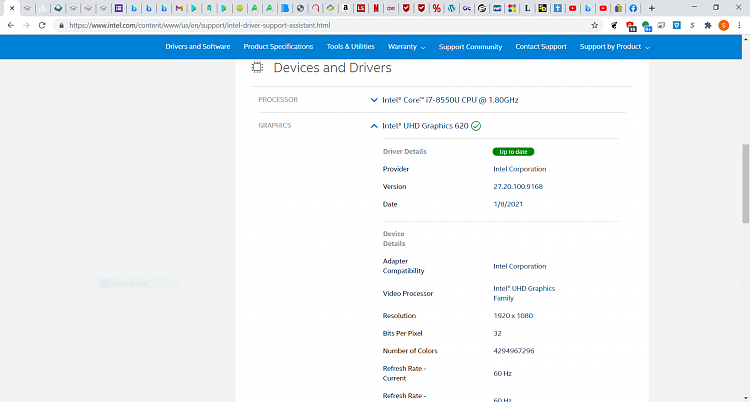
Task: Close the active Intel tab
Action: (12, 8)
